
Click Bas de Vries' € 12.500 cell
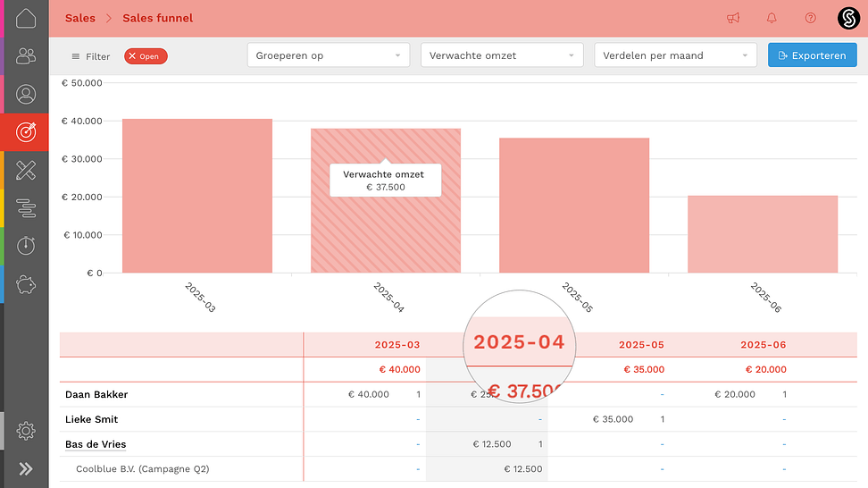point(492,444)
